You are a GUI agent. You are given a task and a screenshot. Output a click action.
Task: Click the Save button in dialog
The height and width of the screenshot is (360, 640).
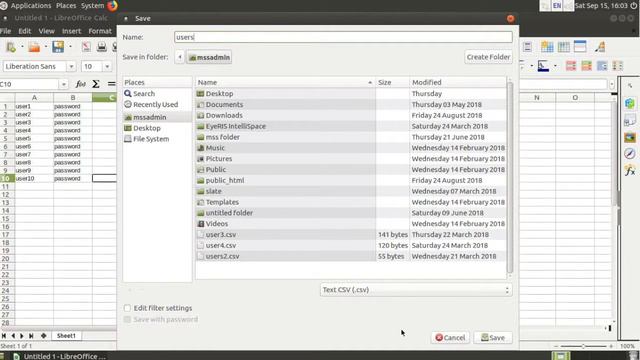tap(493, 338)
